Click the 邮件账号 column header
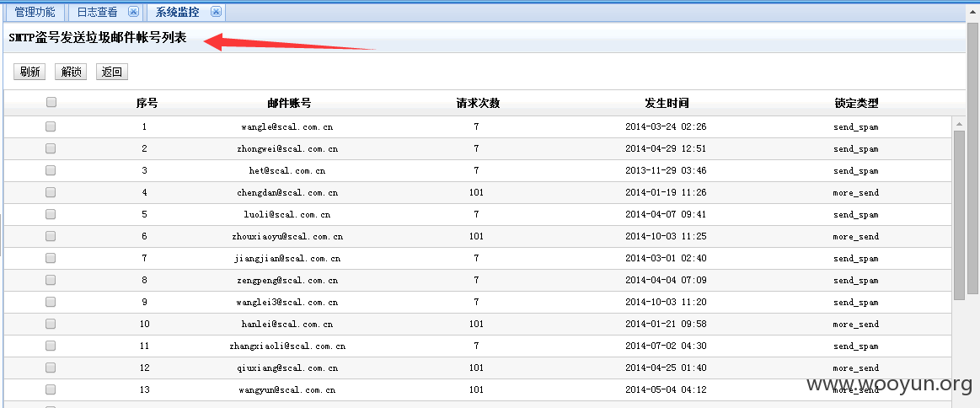This screenshot has height=408, width=980. (289, 103)
